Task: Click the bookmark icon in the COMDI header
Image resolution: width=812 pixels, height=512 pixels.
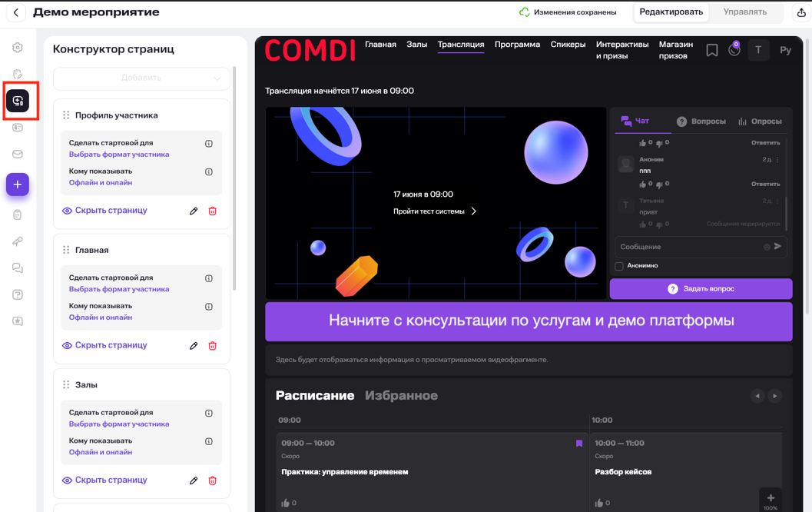Action: pos(712,50)
